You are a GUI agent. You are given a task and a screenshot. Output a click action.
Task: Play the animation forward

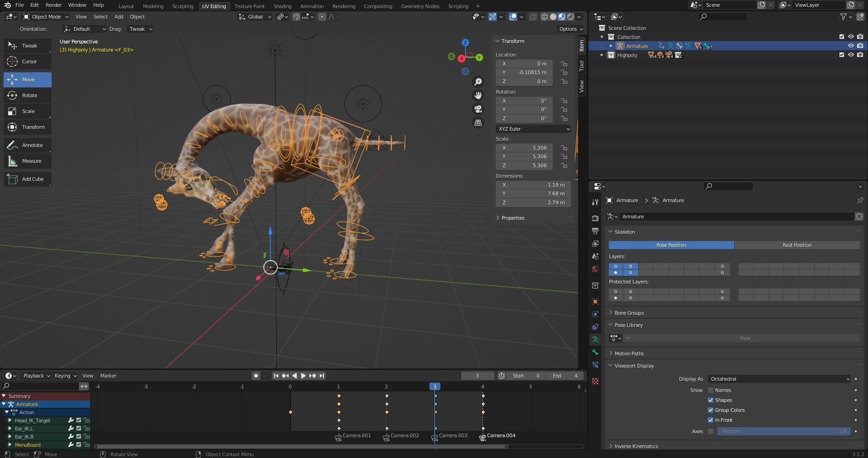tap(304, 376)
